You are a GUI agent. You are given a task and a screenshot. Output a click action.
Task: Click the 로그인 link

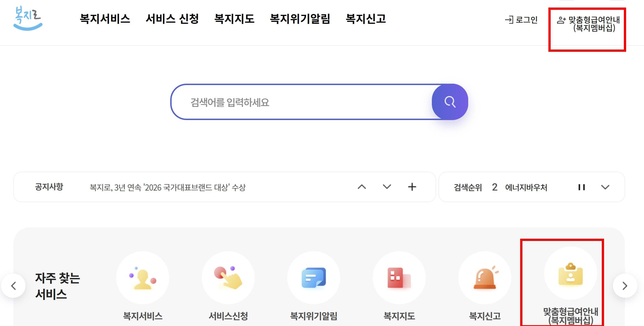(521, 20)
